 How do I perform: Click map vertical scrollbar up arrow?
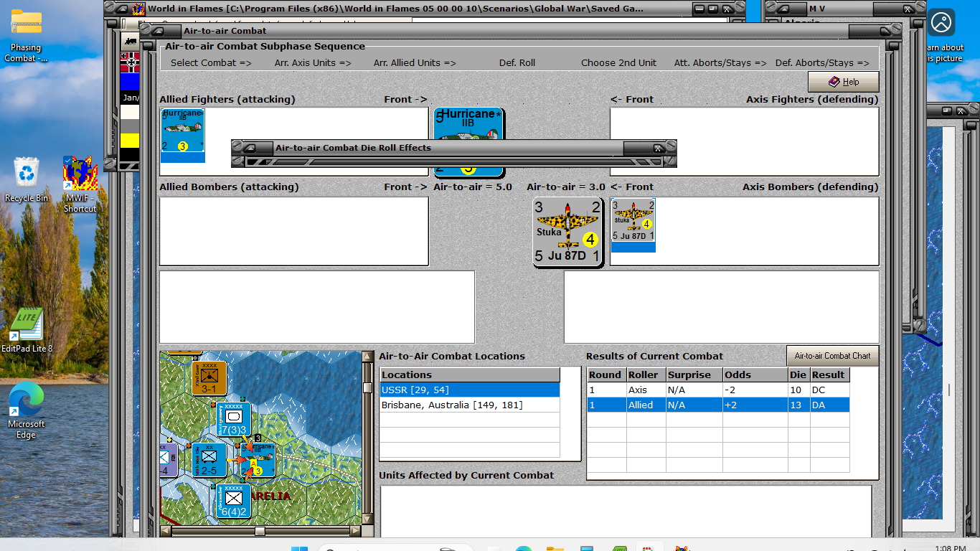pos(367,357)
